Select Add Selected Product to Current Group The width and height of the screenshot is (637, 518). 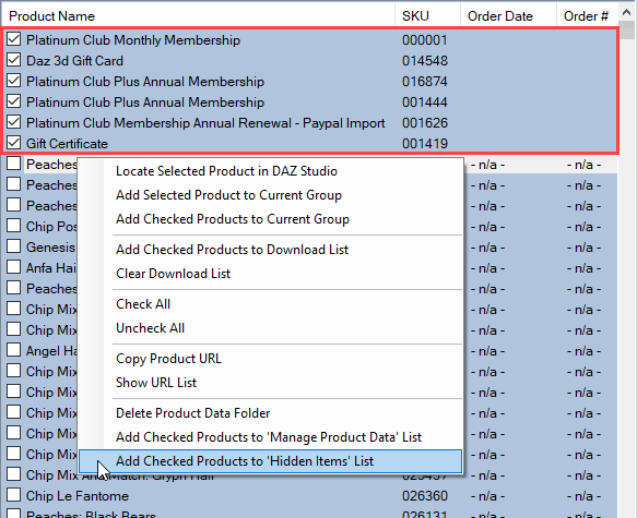228,195
